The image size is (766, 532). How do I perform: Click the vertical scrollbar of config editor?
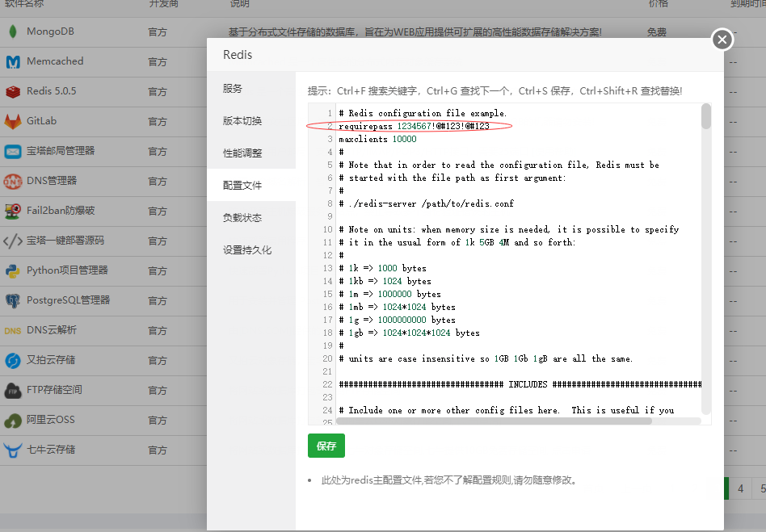point(706,116)
